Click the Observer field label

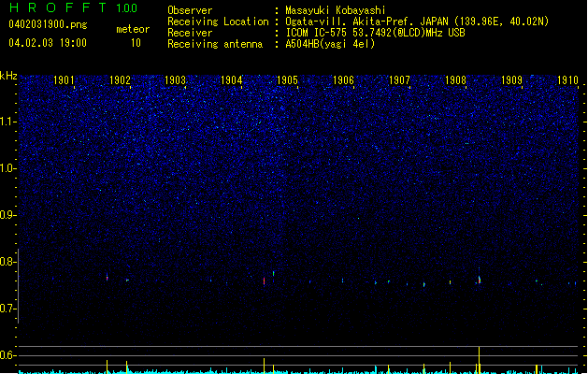tap(190, 10)
